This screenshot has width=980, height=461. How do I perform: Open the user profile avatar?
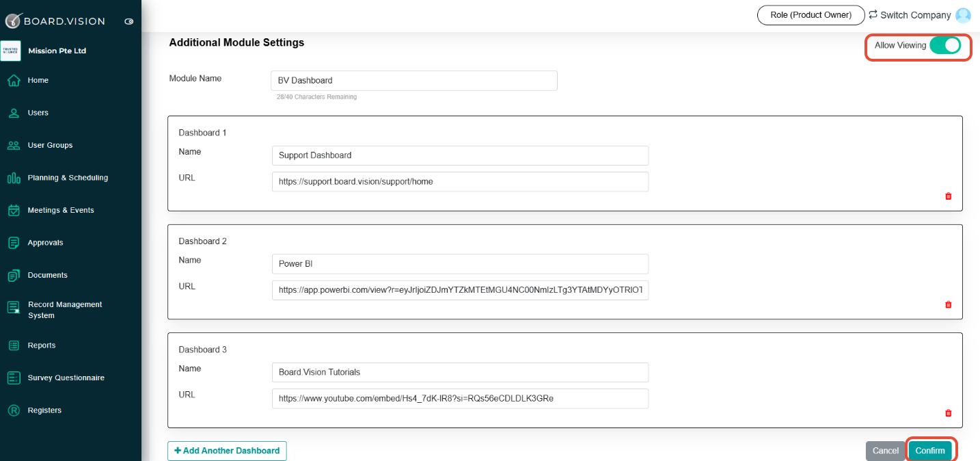pos(963,15)
